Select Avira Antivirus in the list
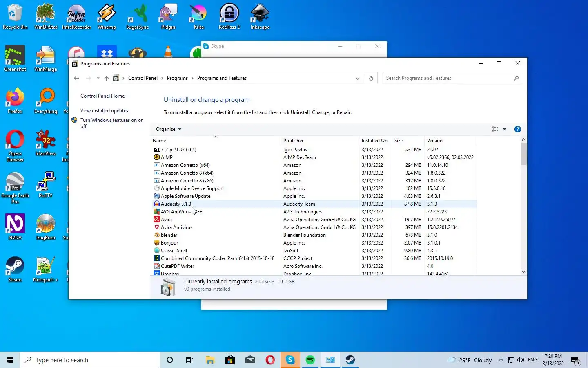Image resolution: width=588 pixels, height=368 pixels. click(314, 227)
